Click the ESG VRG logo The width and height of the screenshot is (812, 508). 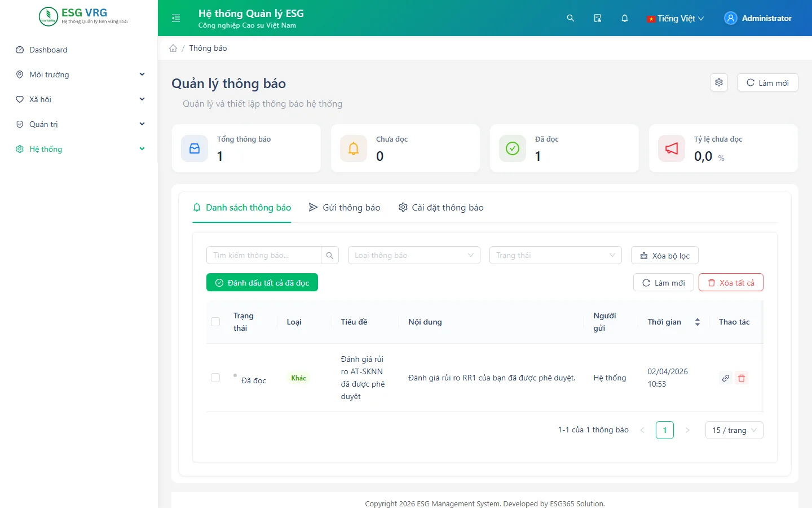(83, 16)
